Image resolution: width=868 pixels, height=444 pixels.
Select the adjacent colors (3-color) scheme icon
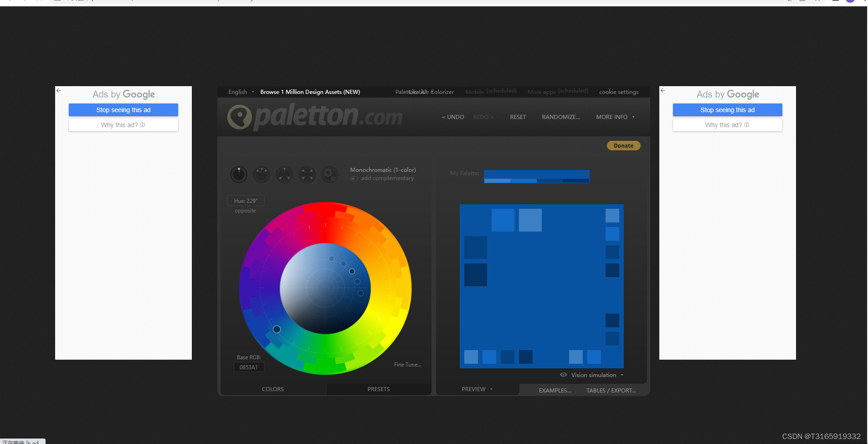(x=262, y=175)
